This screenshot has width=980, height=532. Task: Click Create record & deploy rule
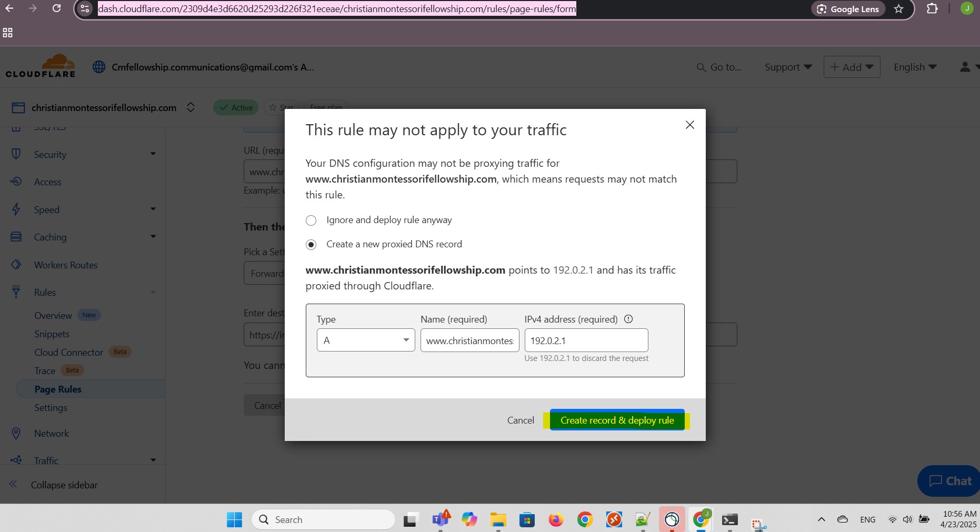coord(617,420)
